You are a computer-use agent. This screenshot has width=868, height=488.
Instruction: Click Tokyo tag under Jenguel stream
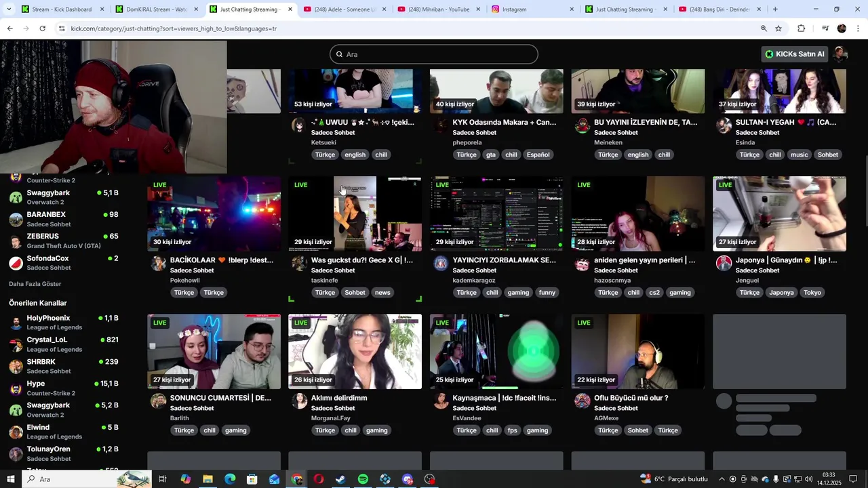[x=812, y=292]
